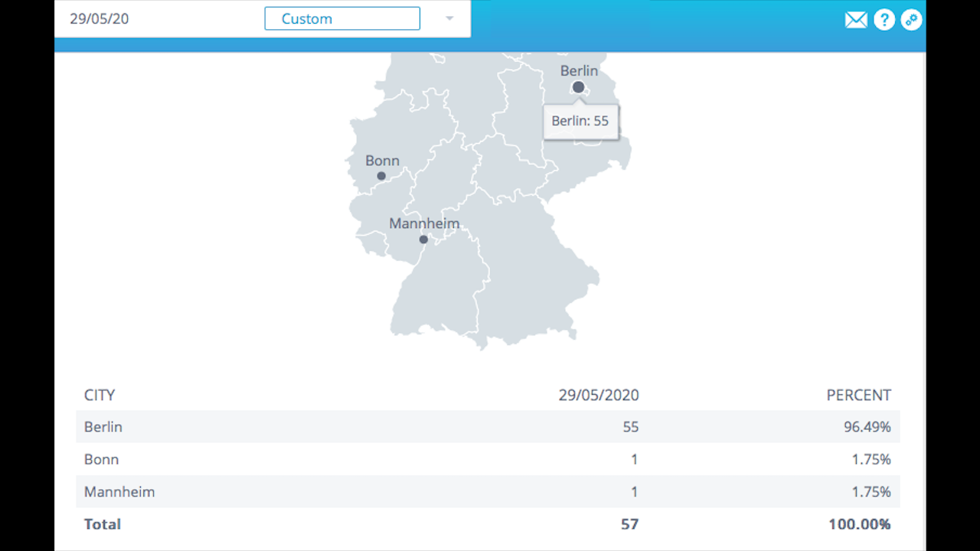Select the Bonn row in the table
The width and height of the screenshot is (980, 551).
point(102,459)
